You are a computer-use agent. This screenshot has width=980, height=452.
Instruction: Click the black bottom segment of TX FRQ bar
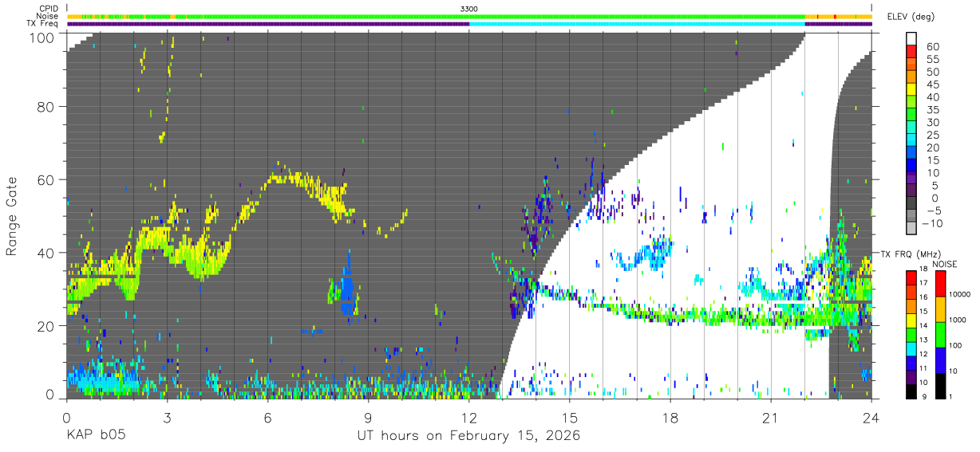[x=912, y=391]
